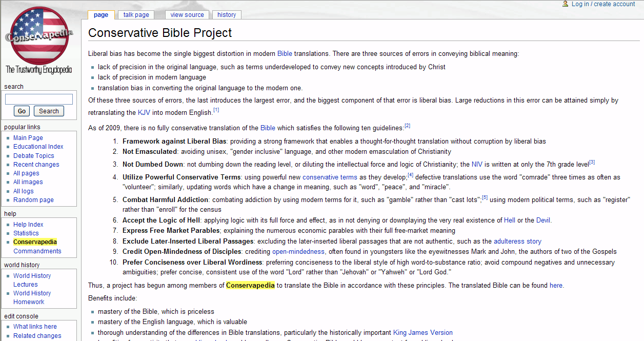Viewport: 644px width, 341px height.
Task: Follow the NIV link
Action: tap(477, 165)
